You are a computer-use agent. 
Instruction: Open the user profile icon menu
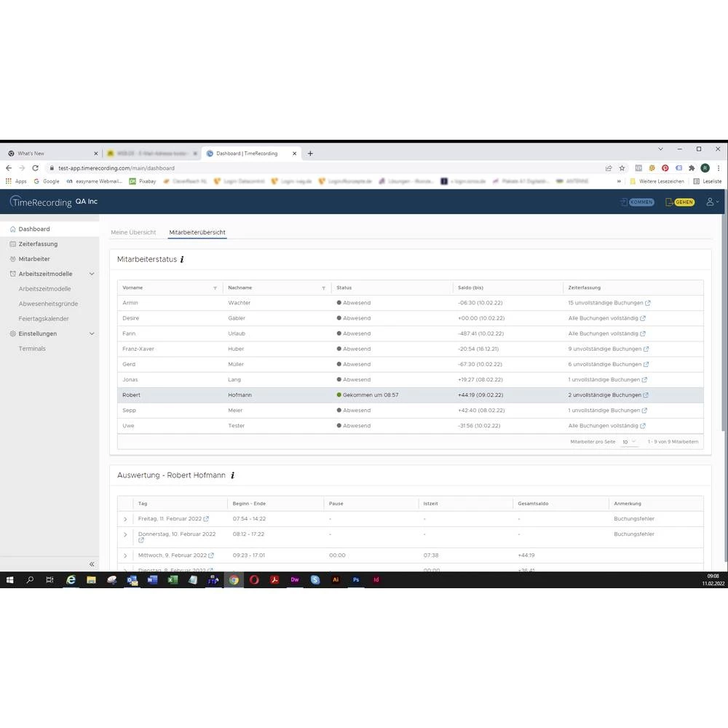click(x=711, y=202)
